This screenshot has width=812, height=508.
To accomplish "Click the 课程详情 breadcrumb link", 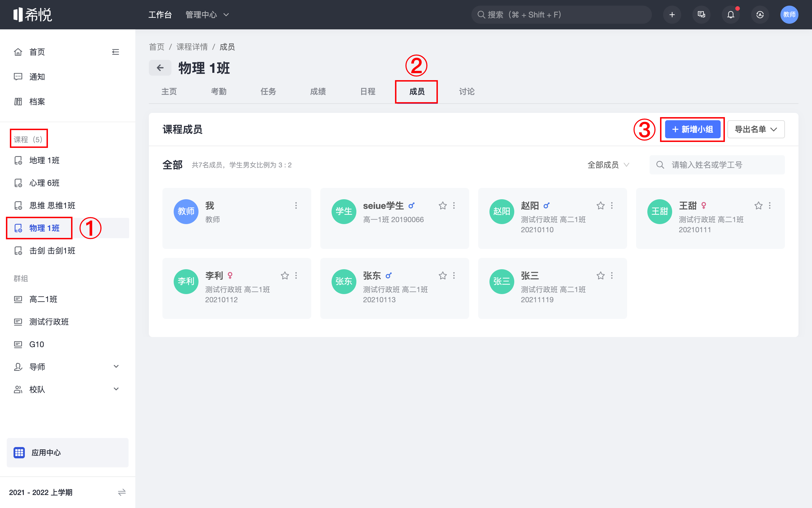I will pos(192,47).
